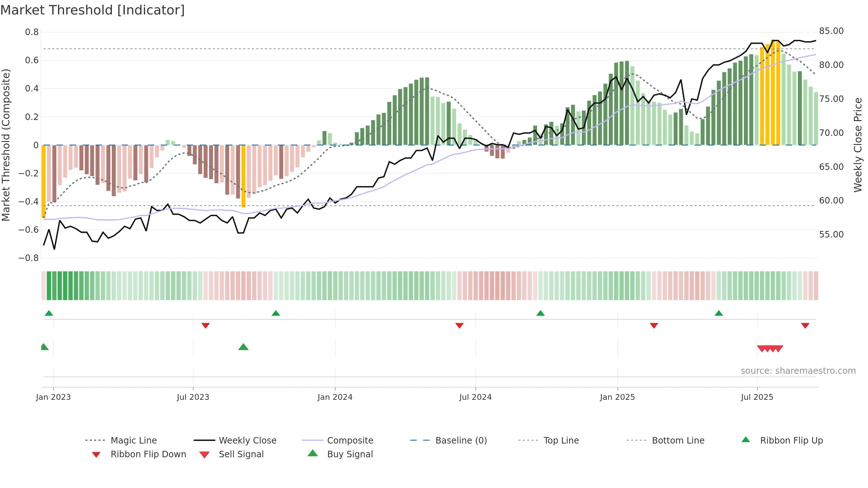The width and height of the screenshot is (868, 488).
Task: Click the ribbon flip down marker after Jul 2023
Action: pyautogui.click(x=205, y=326)
